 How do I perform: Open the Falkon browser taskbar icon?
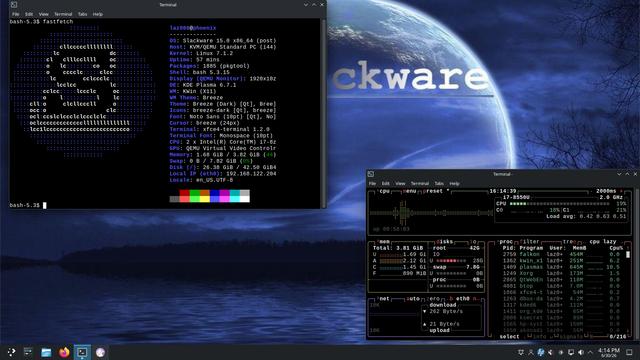100,352
